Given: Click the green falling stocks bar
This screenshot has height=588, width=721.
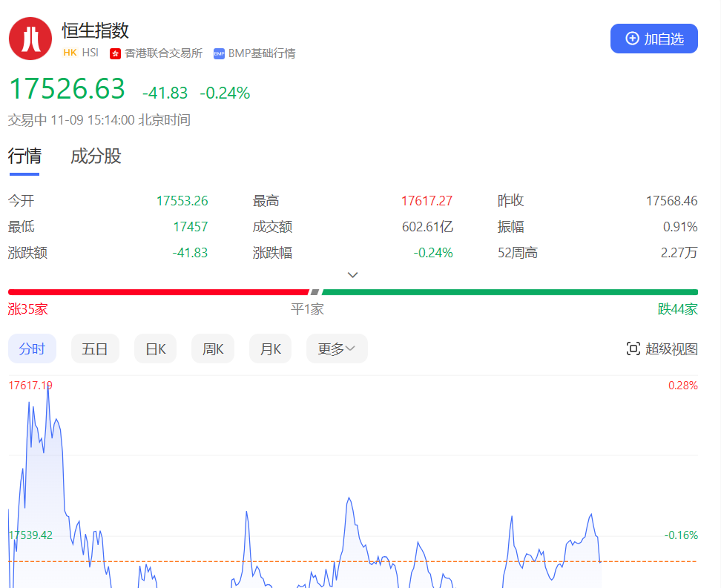Looking at the screenshot, I should pyautogui.click(x=509, y=292).
